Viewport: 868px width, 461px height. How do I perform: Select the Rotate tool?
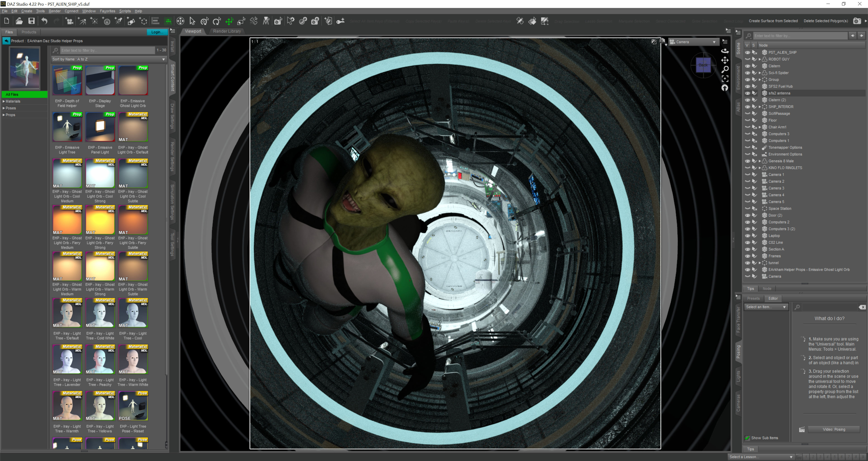pos(217,21)
